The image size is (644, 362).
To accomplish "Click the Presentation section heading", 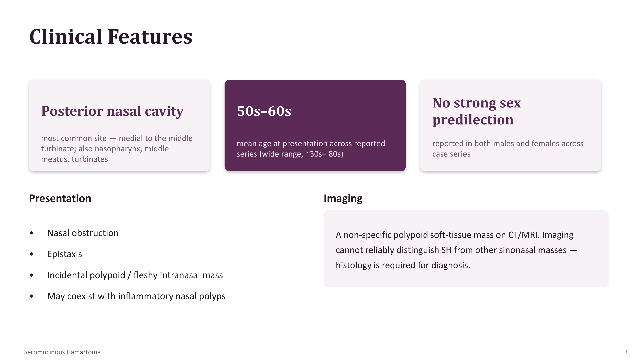I will (60, 198).
